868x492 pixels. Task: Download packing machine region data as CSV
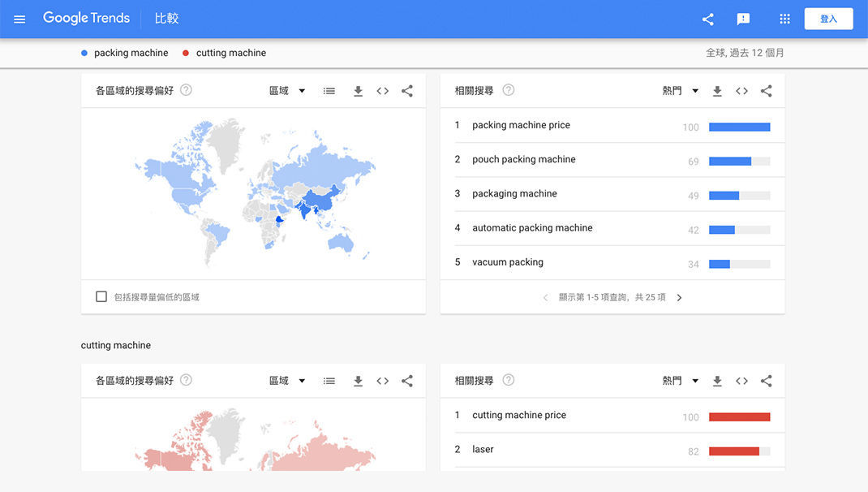[x=358, y=91]
